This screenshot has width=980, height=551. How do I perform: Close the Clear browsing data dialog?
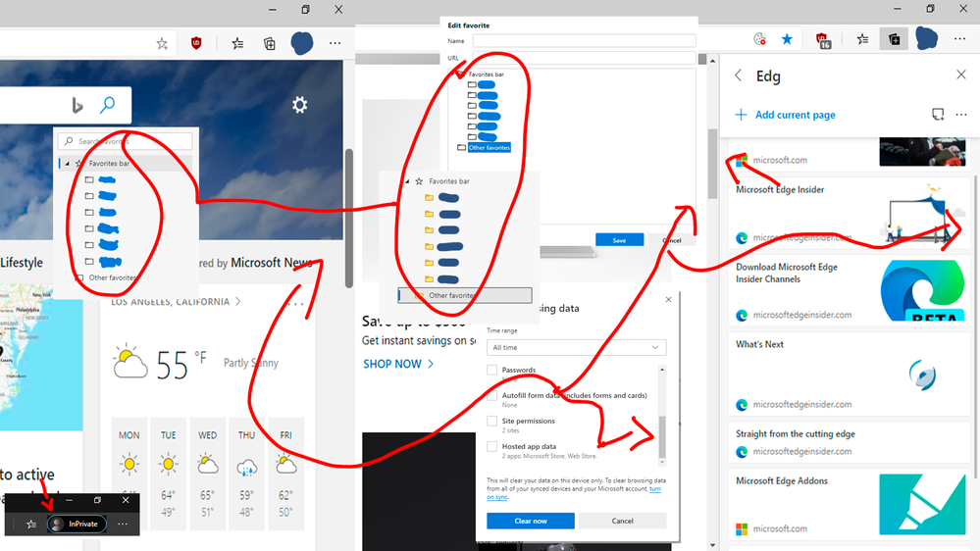click(669, 299)
